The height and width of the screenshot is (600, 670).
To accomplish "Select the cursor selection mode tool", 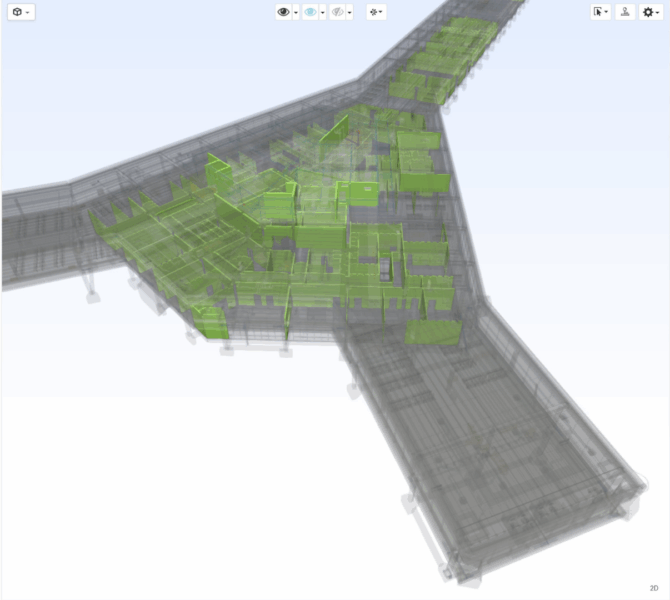I will coord(598,12).
